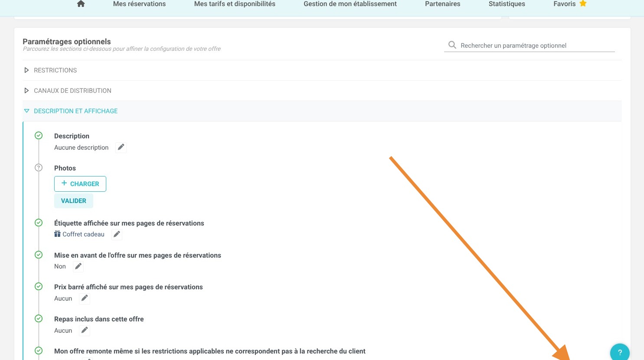Open Gestion de mon établissement menu

(x=350, y=4)
